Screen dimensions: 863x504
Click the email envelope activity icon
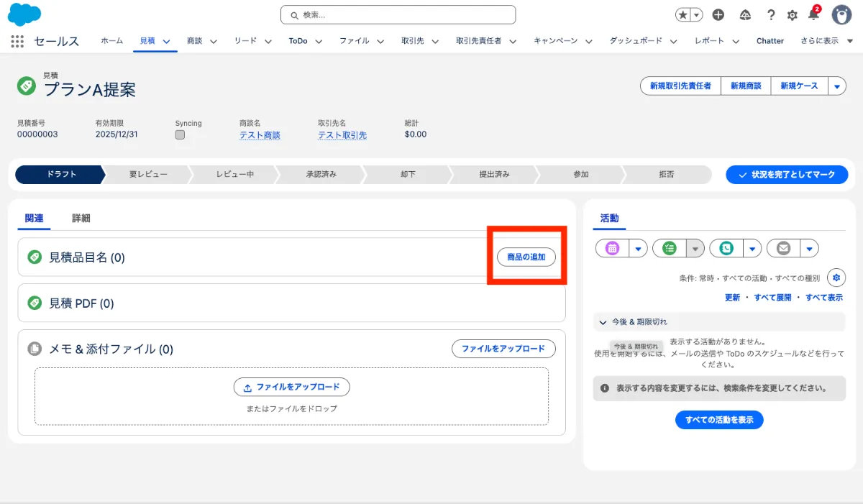783,248
